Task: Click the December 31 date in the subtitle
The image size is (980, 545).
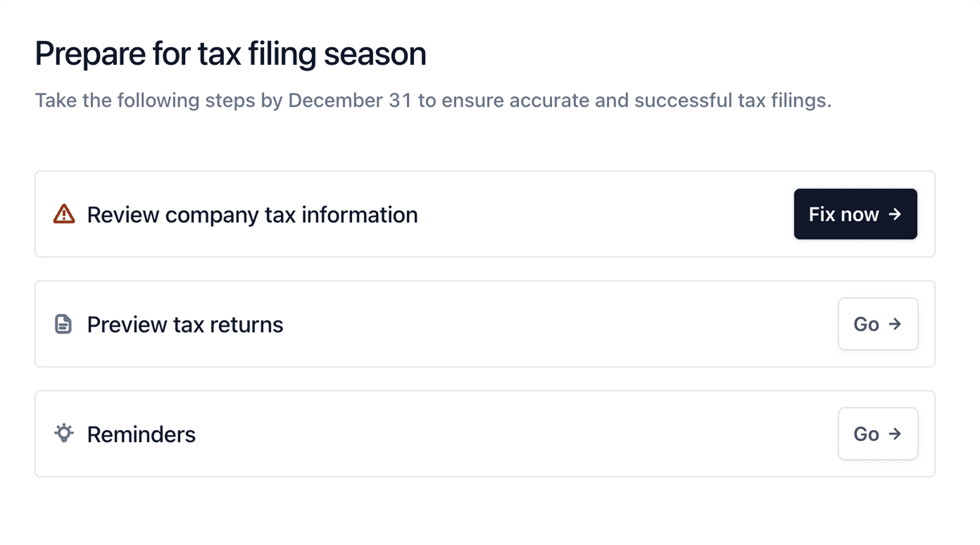Action: click(x=350, y=100)
